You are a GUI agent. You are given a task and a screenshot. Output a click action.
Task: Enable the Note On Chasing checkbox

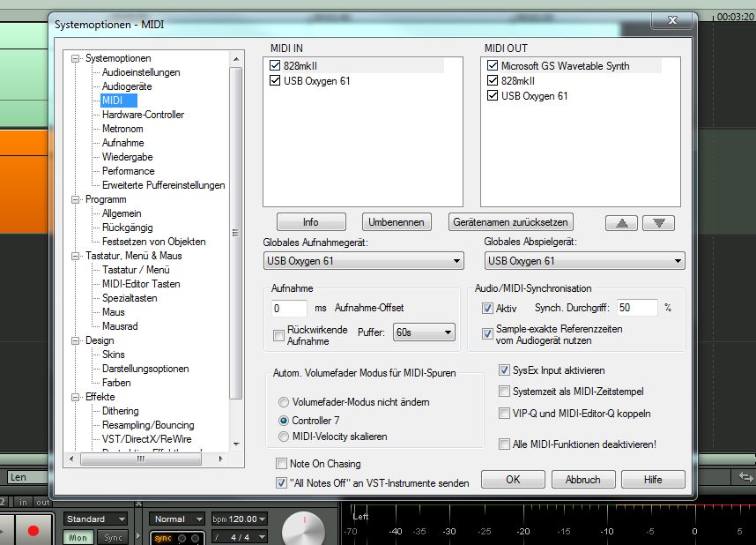click(282, 464)
